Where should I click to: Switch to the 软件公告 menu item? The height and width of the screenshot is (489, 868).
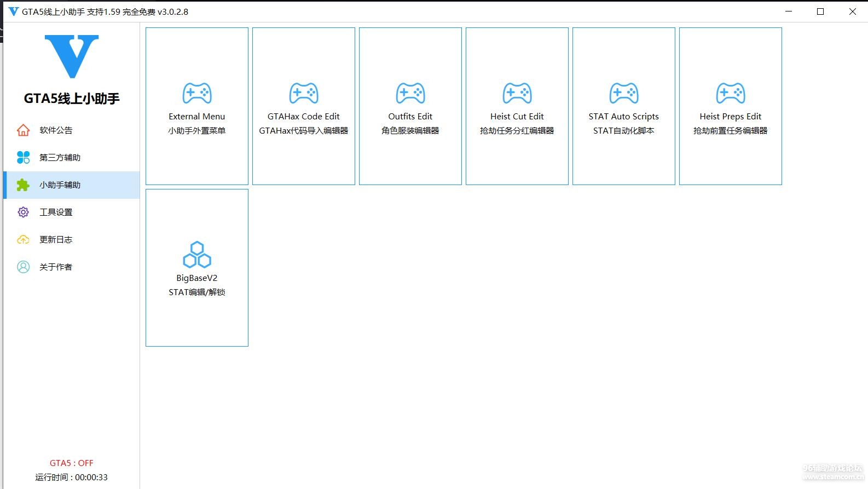point(56,130)
